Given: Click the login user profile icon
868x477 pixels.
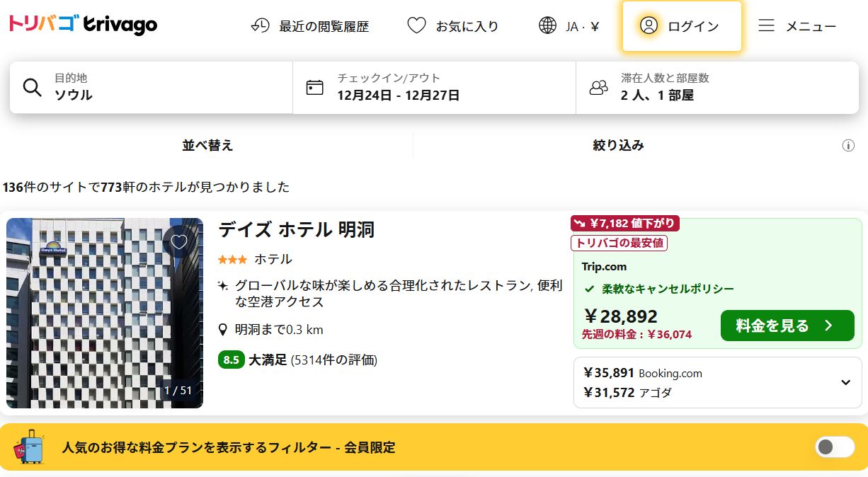Looking at the screenshot, I should [649, 26].
